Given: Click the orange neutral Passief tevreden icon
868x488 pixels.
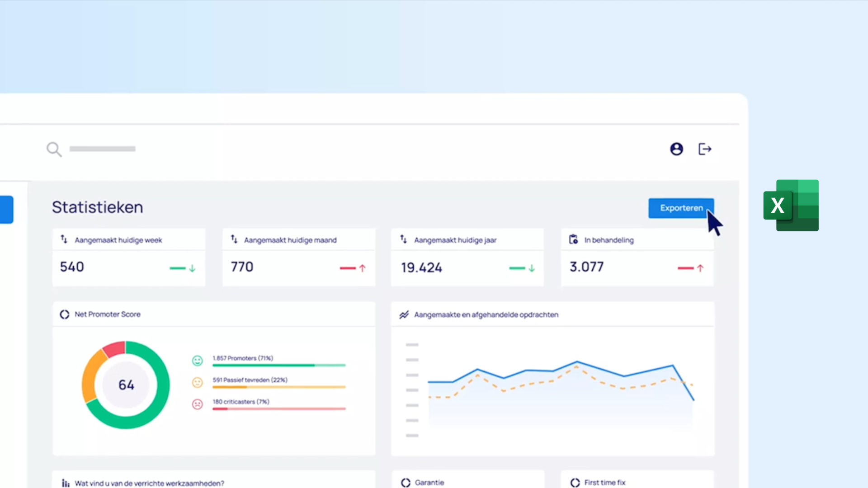Looking at the screenshot, I should (x=198, y=382).
